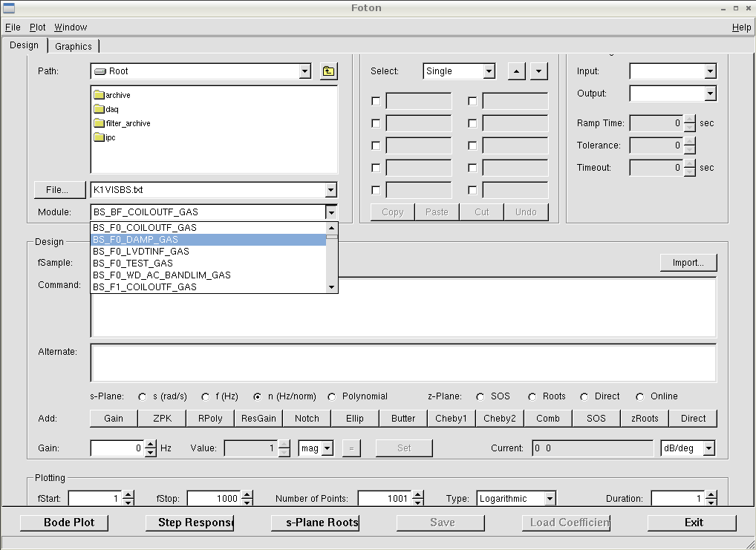
Task: Open the plot Type Logarithmic dropdown
Action: click(550, 499)
